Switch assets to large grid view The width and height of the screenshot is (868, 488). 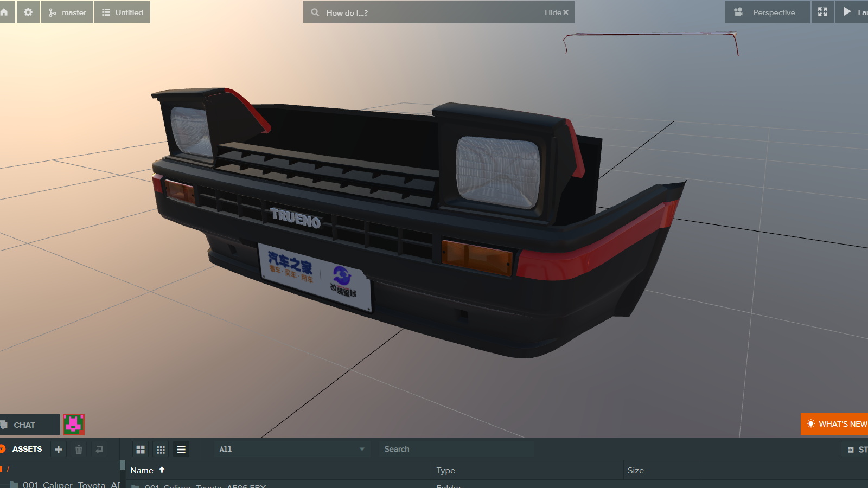[x=141, y=450]
